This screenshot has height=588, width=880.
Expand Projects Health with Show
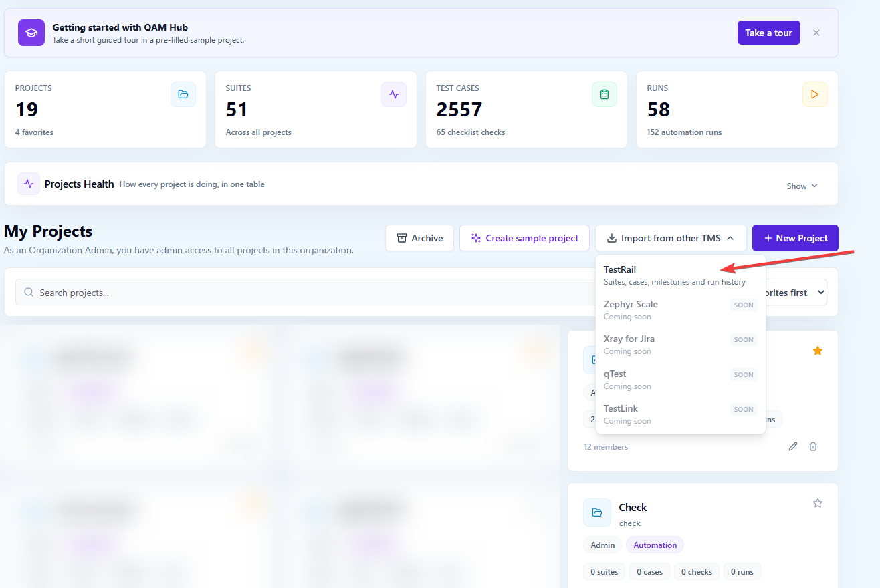point(802,186)
